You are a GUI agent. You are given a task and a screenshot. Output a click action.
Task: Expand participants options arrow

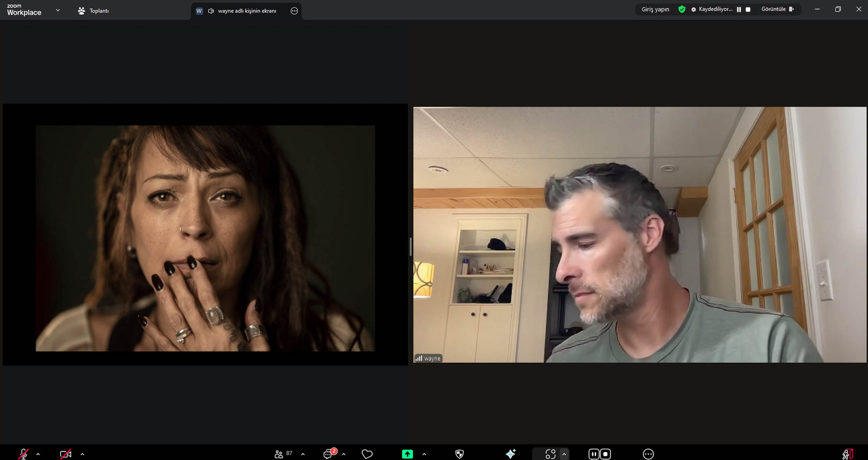click(303, 454)
